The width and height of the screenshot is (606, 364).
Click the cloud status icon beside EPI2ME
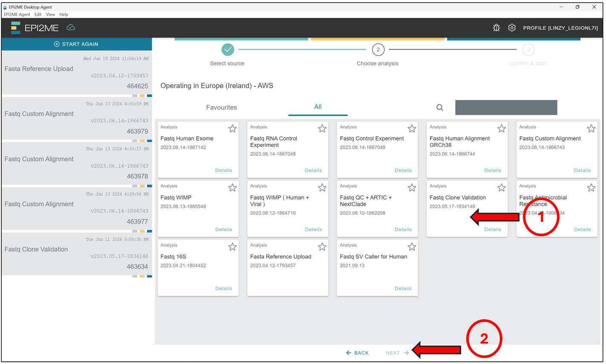(x=71, y=28)
